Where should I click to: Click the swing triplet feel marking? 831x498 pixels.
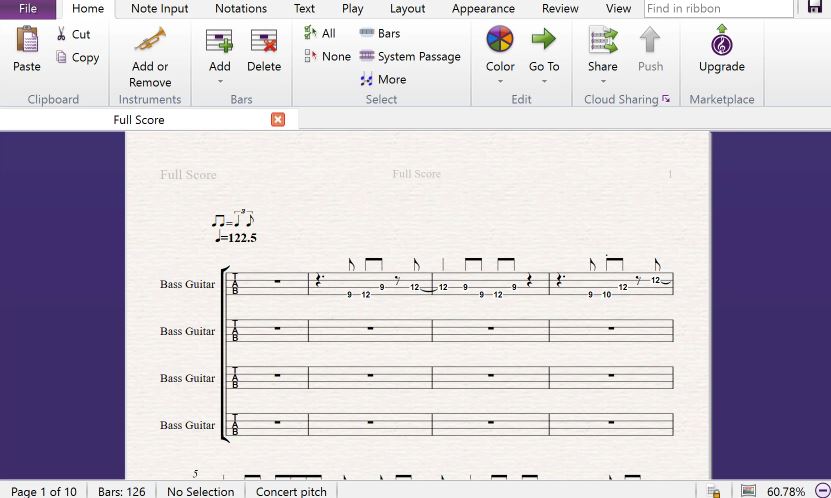[x=233, y=218]
